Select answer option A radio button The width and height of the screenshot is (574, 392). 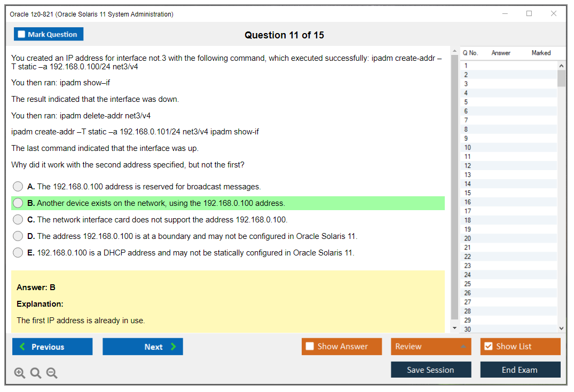click(18, 187)
